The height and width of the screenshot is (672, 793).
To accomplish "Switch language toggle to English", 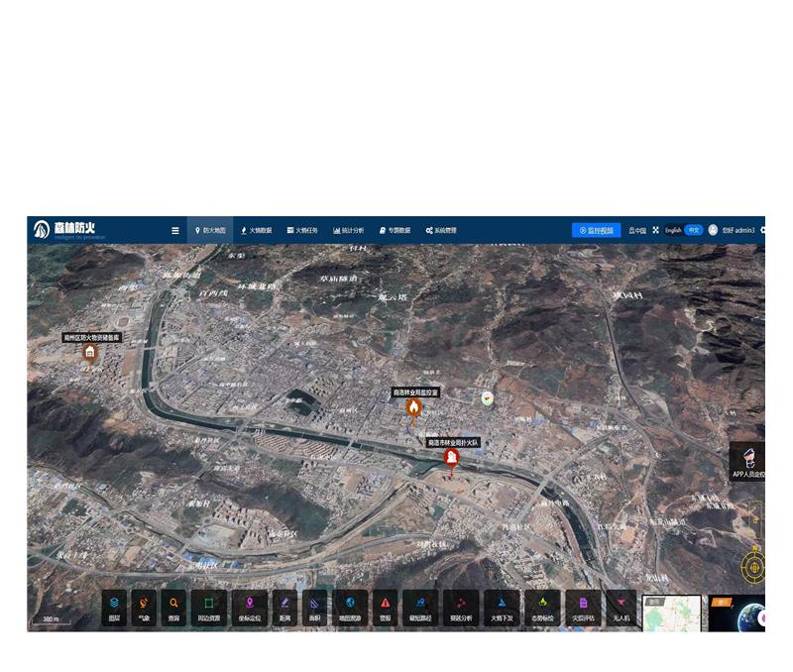I will point(673,230).
